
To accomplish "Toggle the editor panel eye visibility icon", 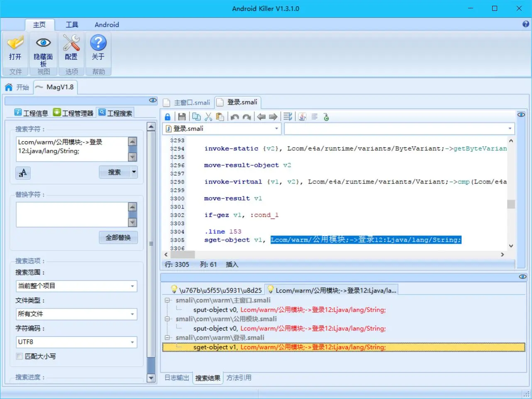I will [x=521, y=115].
